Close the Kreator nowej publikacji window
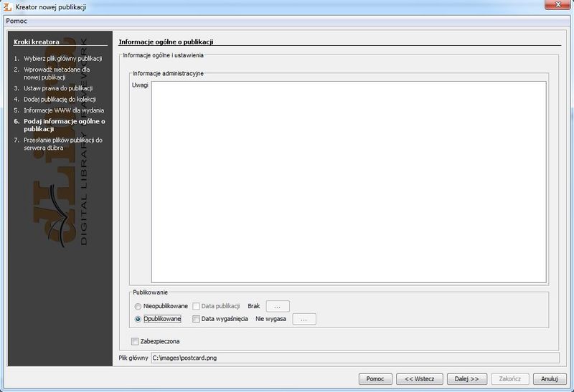This screenshot has width=574, height=392. click(555, 6)
